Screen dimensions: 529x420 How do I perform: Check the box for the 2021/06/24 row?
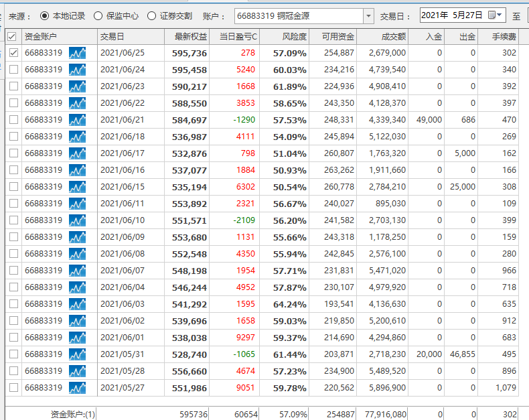(x=13, y=70)
